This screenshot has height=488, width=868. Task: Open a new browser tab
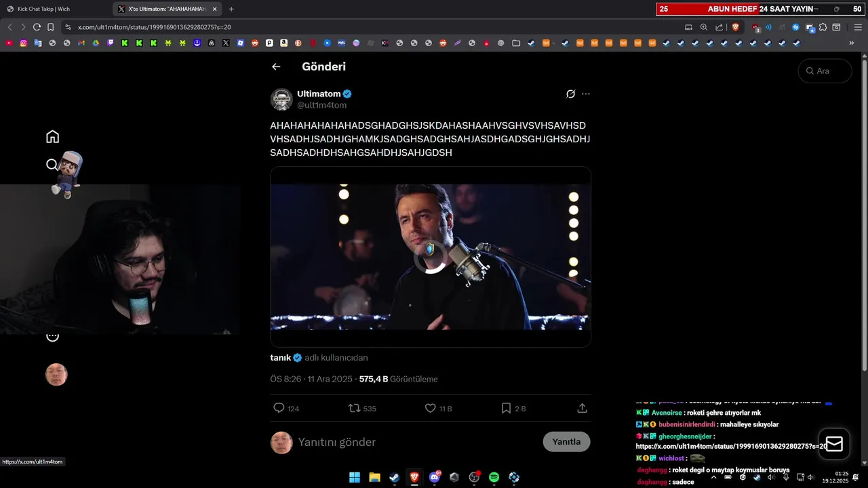point(231,9)
